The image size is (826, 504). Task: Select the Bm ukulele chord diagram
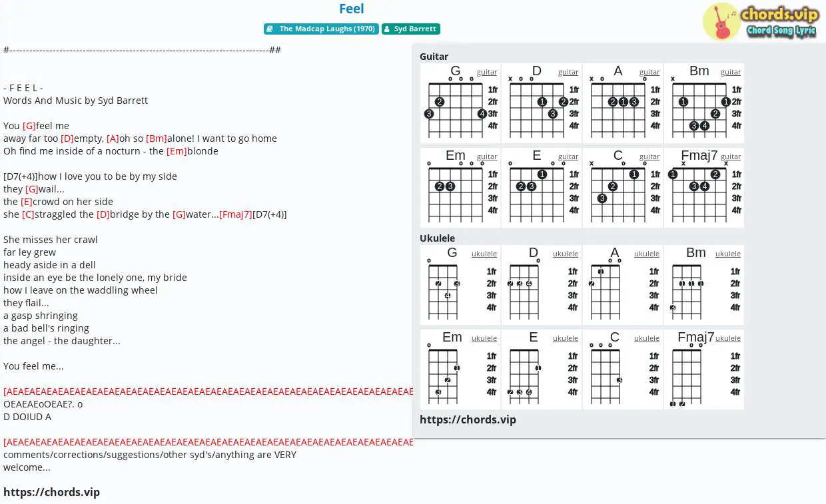point(704,285)
